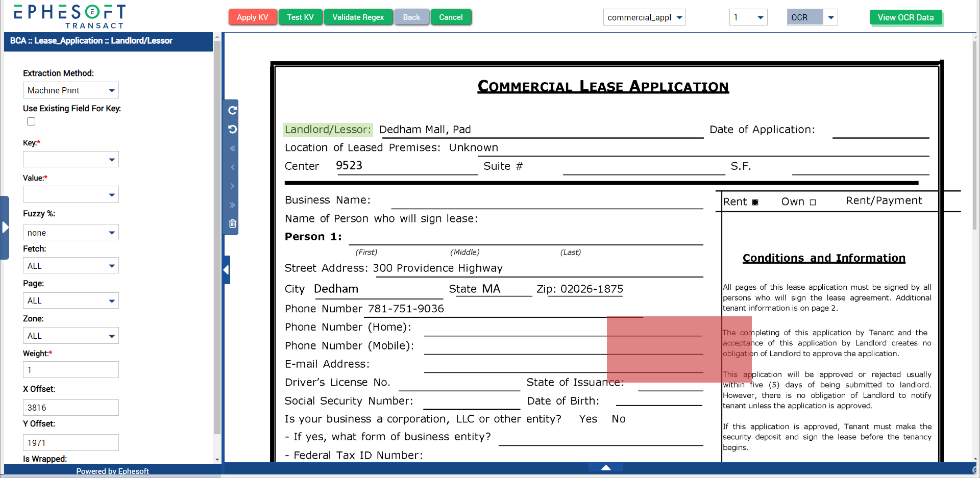The width and height of the screenshot is (980, 478).
Task: Click the rotate clockwise icon in viewer toolbar
Action: [x=232, y=110]
